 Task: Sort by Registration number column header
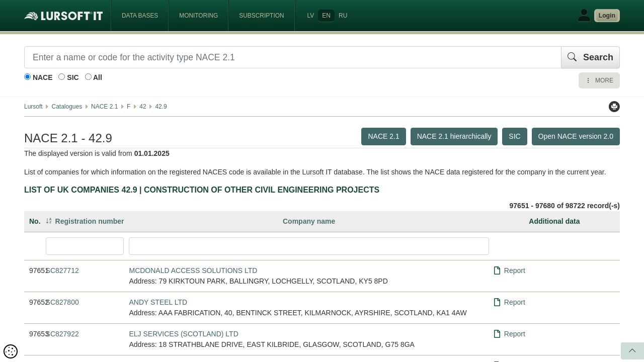[x=90, y=221]
